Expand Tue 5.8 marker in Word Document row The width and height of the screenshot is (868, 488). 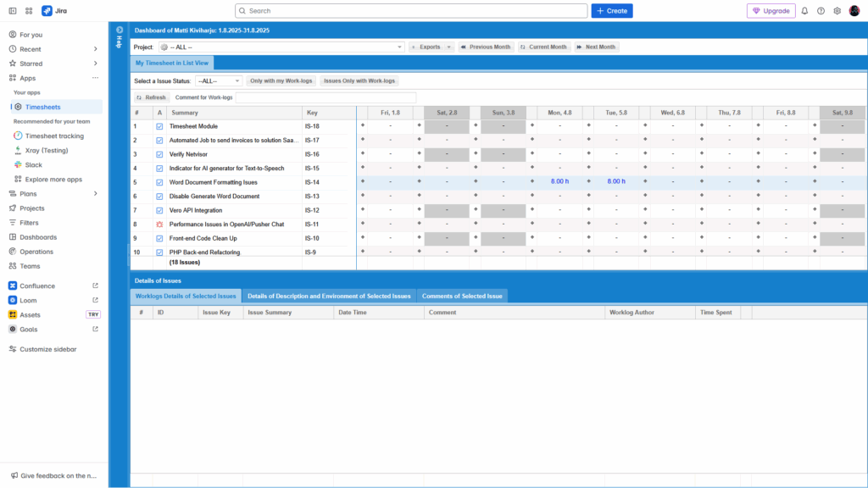click(588, 181)
